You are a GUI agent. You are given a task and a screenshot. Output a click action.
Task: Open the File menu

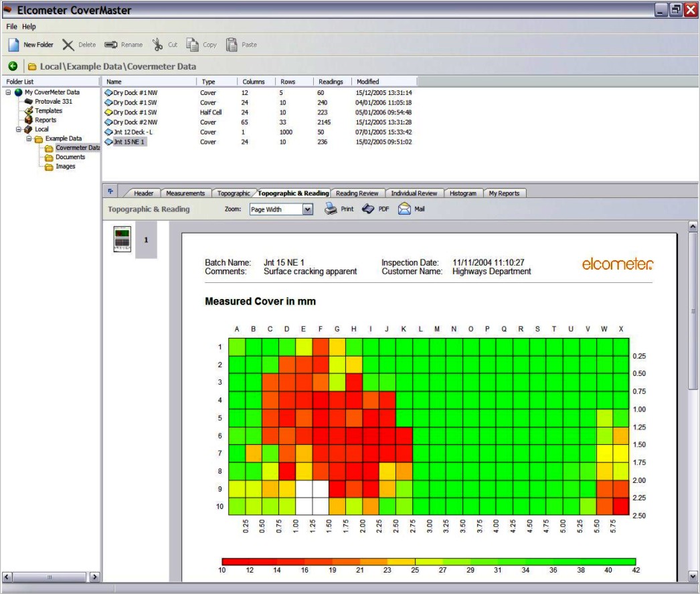point(11,26)
